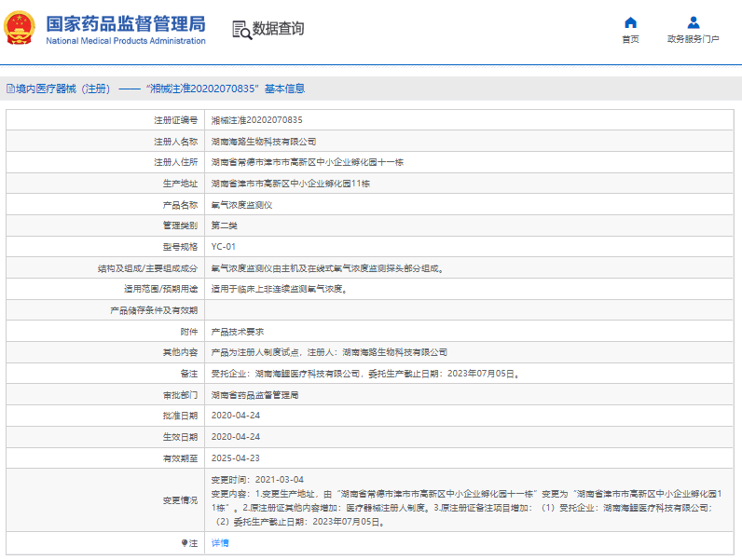742x560 pixels.
Task: Open the 数据查询 search icon
Action: [x=241, y=30]
